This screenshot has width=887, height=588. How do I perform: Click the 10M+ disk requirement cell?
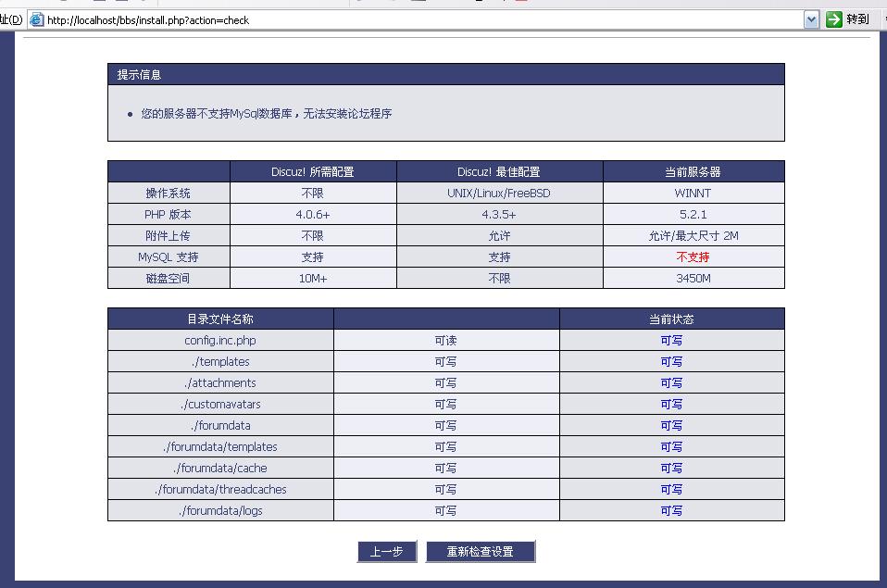point(313,279)
